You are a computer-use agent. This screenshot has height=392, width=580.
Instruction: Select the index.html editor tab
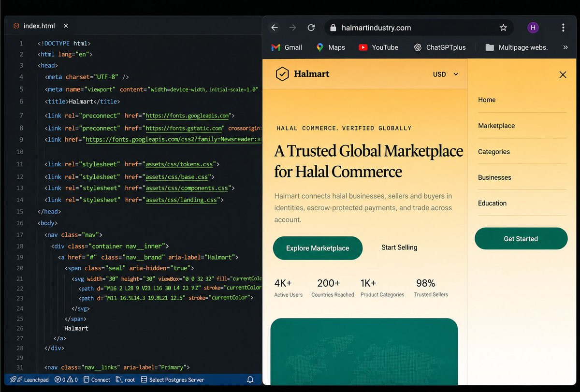[x=40, y=26]
